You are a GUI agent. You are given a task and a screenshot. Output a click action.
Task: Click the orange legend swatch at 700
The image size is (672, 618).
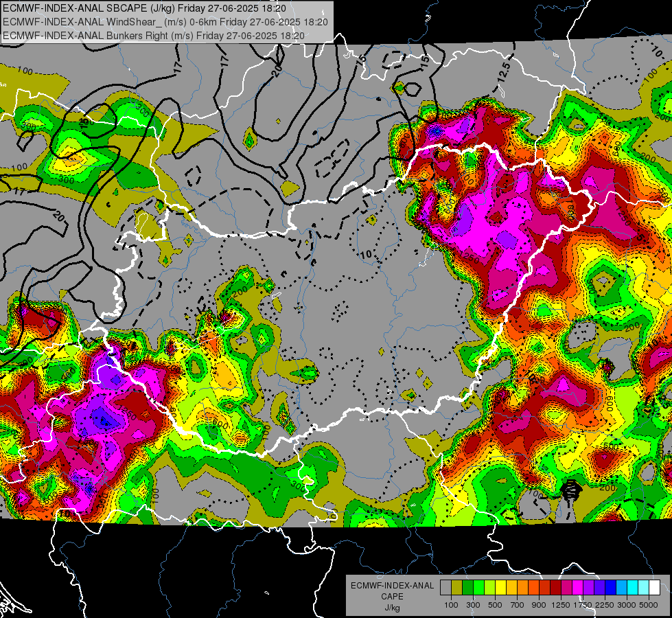[x=522, y=588]
